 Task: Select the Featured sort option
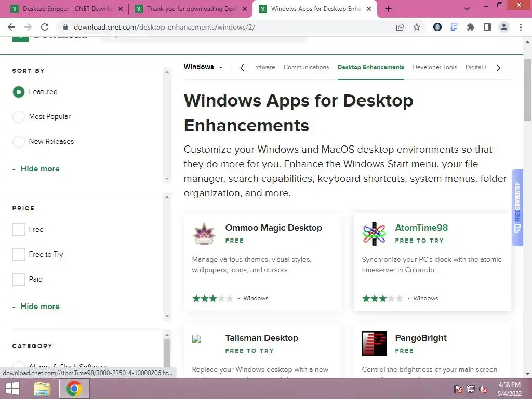(x=19, y=91)
